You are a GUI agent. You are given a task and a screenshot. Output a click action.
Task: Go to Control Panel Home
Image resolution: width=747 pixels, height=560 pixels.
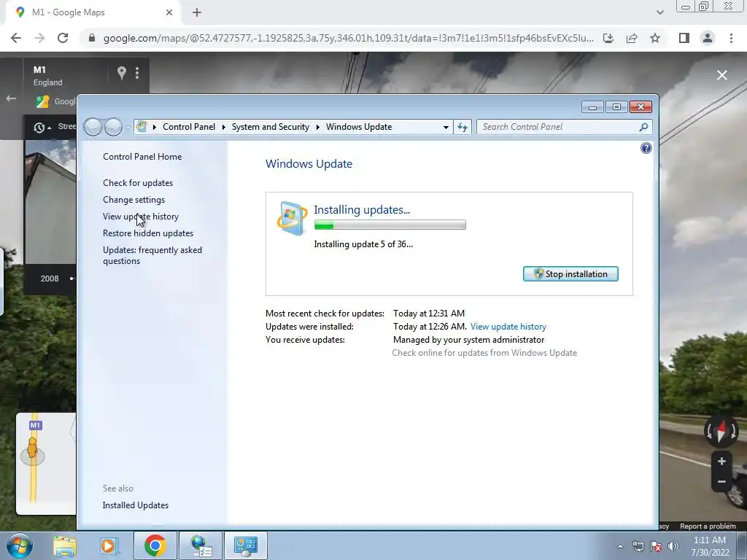(142, 157)
